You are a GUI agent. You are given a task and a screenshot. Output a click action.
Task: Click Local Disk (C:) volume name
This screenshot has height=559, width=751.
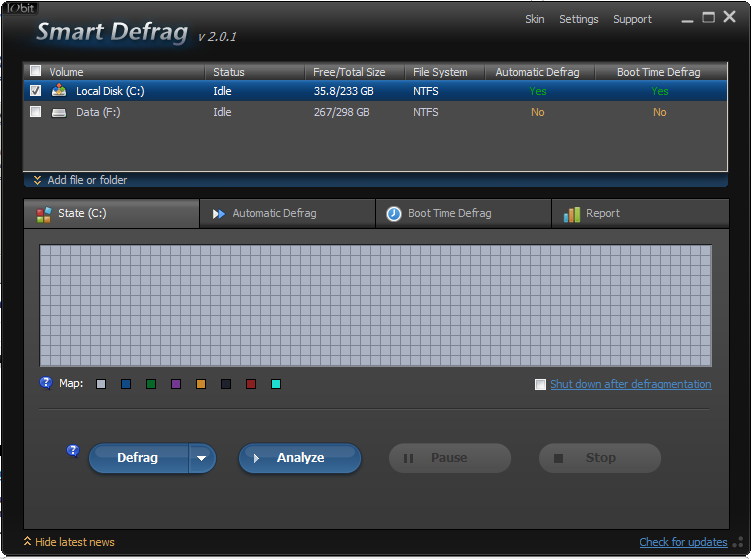click(110, 91)
